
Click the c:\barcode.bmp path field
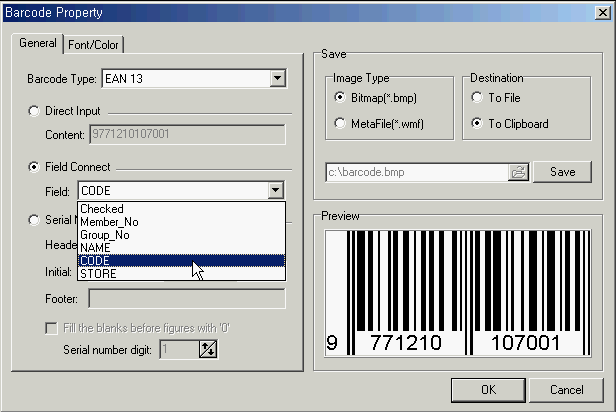(x=417, y=172)
